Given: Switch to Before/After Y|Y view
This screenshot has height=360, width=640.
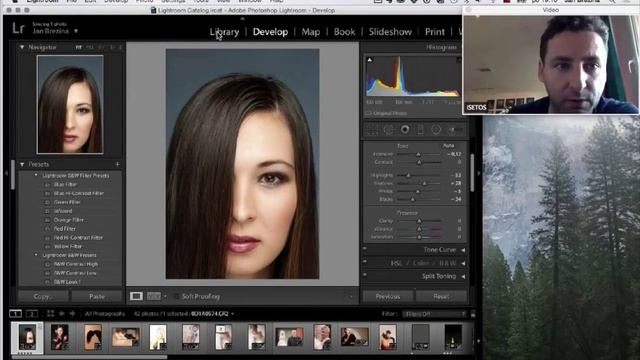Looking at the screenshot, I should (x=154, y=296).
